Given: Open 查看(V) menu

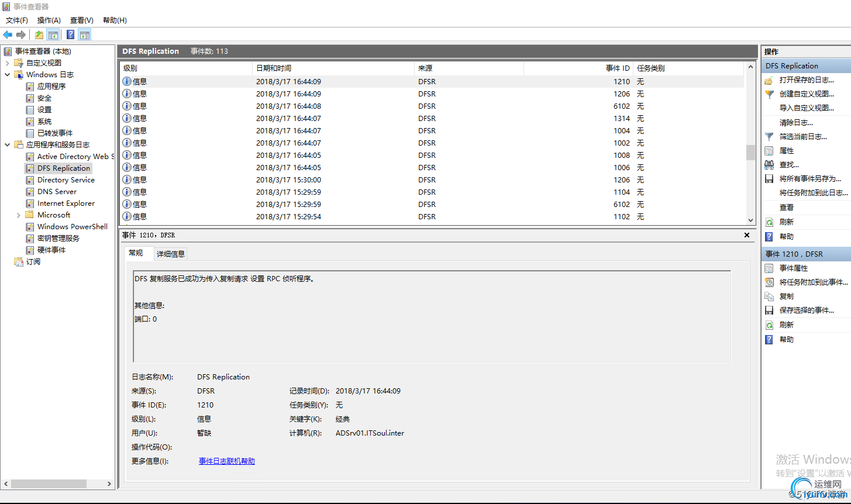Looking at the screenshot, I should pos(82,20).
